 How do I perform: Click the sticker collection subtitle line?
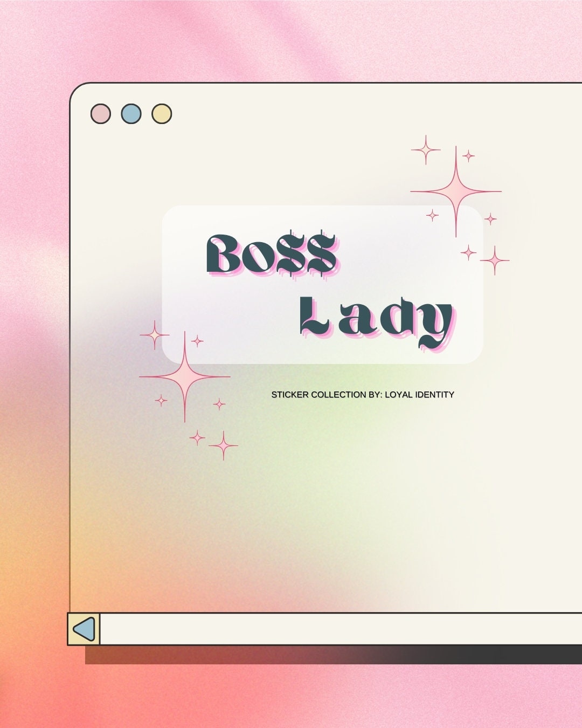(363, 395)
